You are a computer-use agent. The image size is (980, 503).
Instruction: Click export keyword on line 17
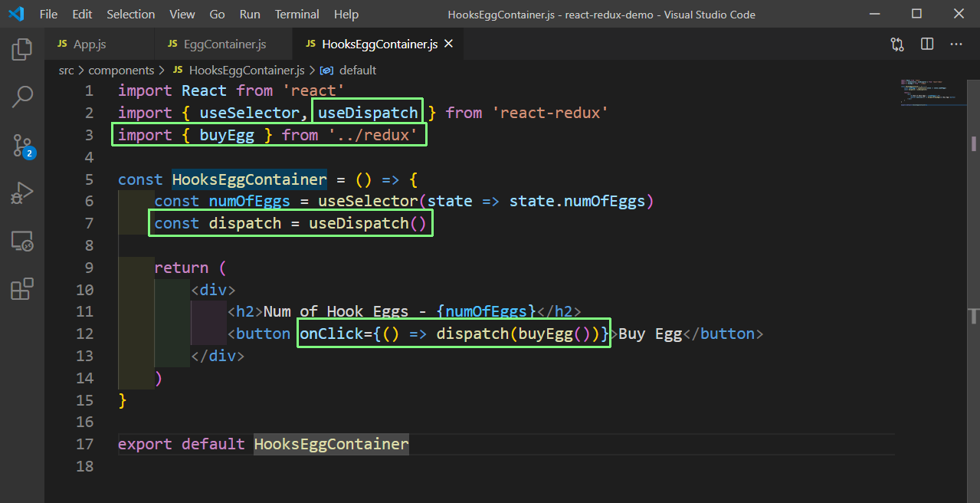[x=145, y=444]
